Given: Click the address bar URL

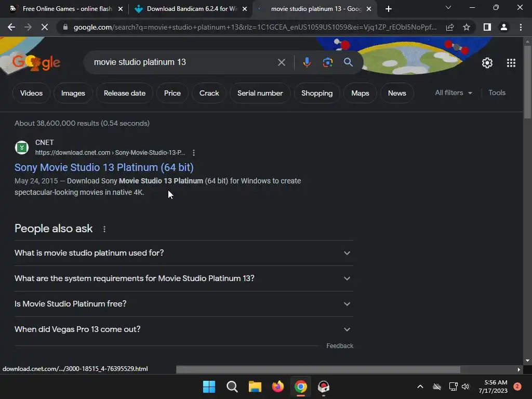Looking at the screenshot, I should (255, 27).
